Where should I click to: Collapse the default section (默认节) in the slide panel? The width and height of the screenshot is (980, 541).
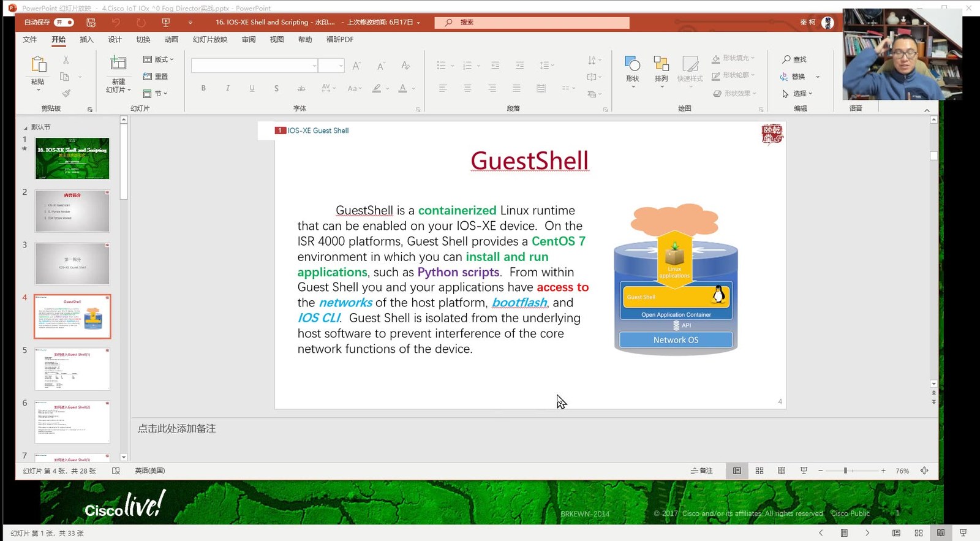(x=25, y=127)
